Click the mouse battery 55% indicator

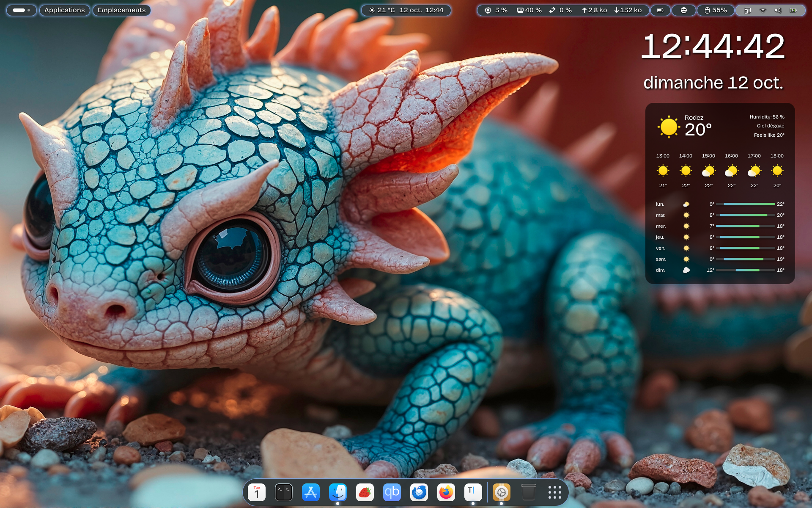(715, 10)
